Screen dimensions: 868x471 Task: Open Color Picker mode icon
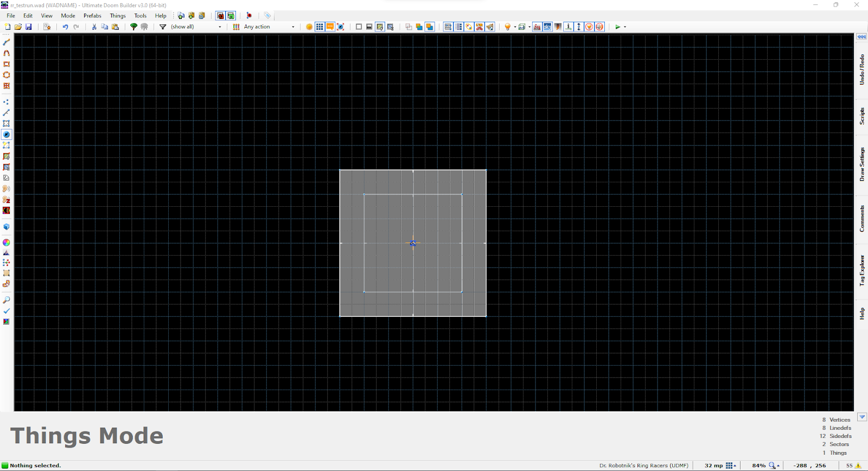click(x=7, y=243)
